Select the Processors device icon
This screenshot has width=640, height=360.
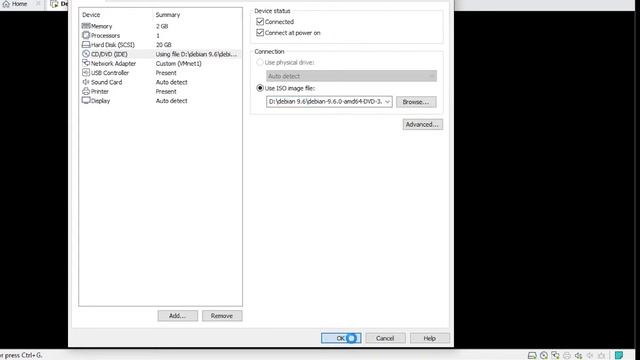[x=86, y=35]
